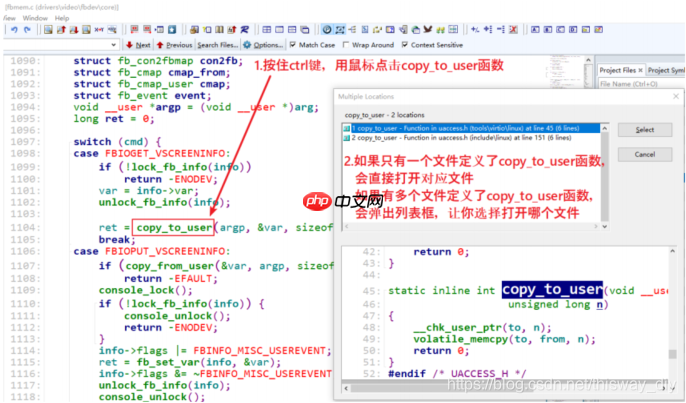This screenshot has height=403, width=686.
Task: Click the file icon of list entry 1
Action: point(346,128)
